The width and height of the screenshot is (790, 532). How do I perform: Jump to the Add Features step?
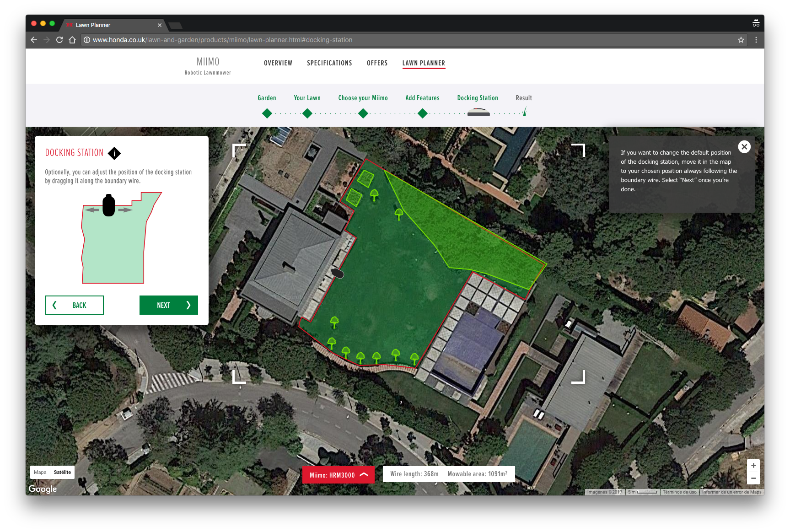[423, 113]
